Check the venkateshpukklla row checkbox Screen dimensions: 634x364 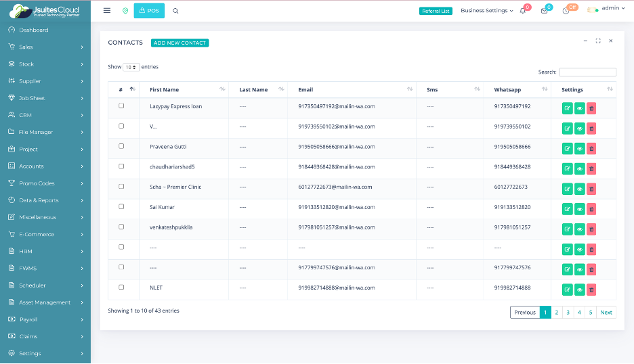pos(121,227)
